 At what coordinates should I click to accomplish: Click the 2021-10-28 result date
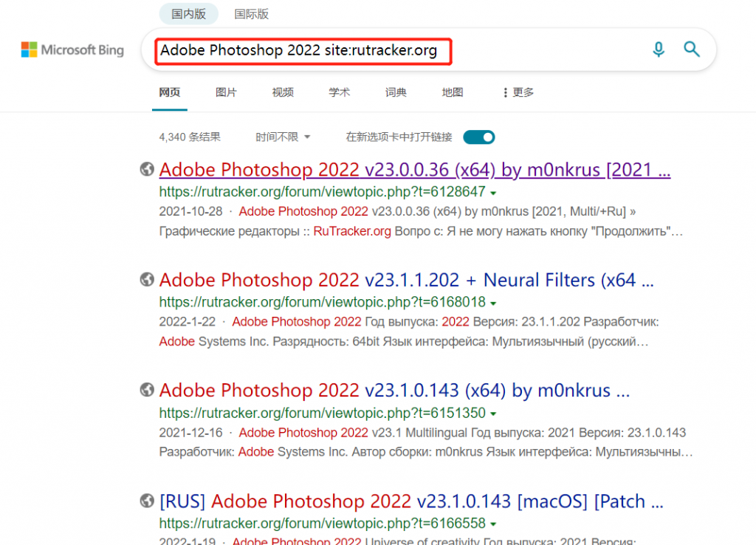coord(191,212)
